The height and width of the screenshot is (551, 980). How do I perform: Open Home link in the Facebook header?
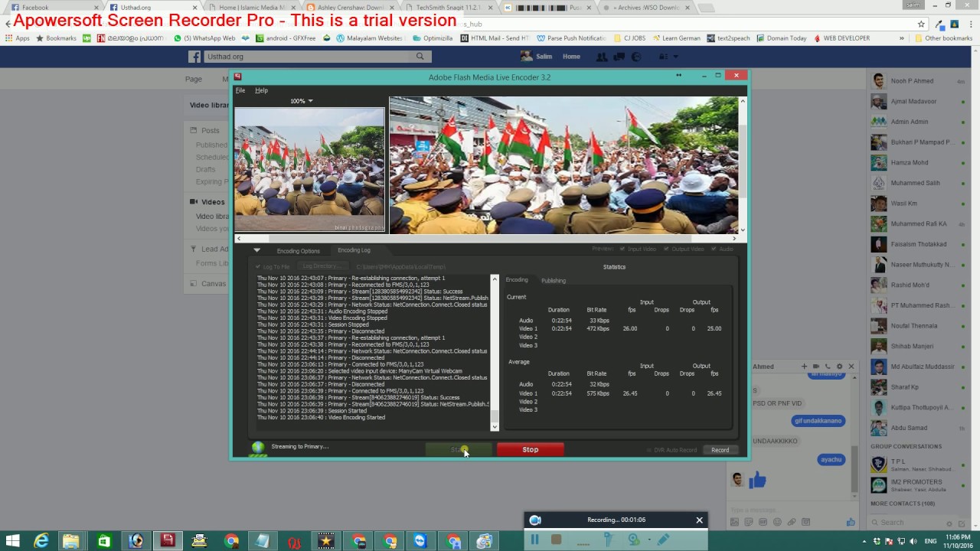tap(571, 57)
